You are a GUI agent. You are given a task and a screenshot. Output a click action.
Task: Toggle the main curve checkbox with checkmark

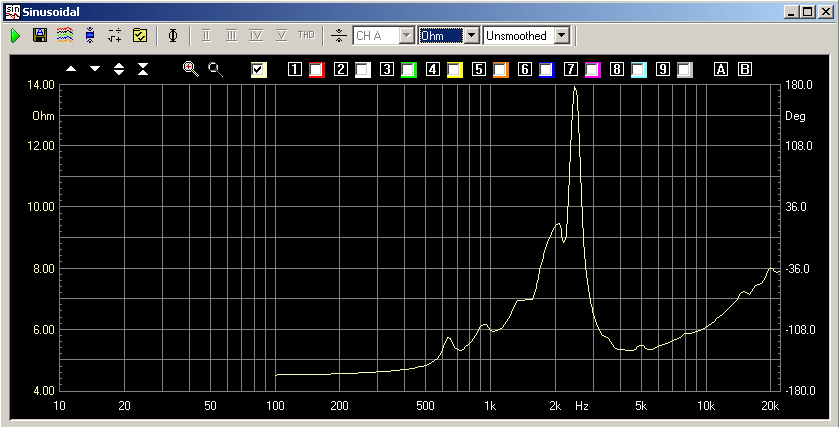259,69
